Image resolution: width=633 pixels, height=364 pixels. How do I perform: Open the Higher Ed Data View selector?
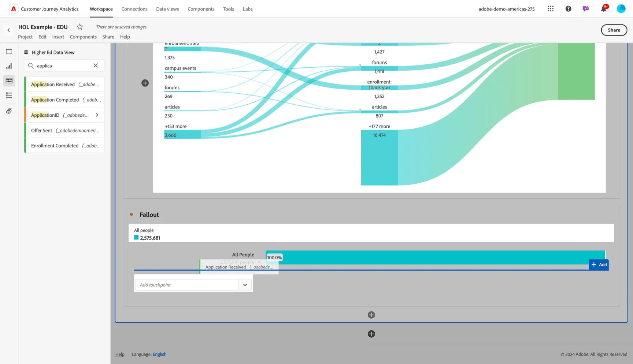tap(49, 52)
